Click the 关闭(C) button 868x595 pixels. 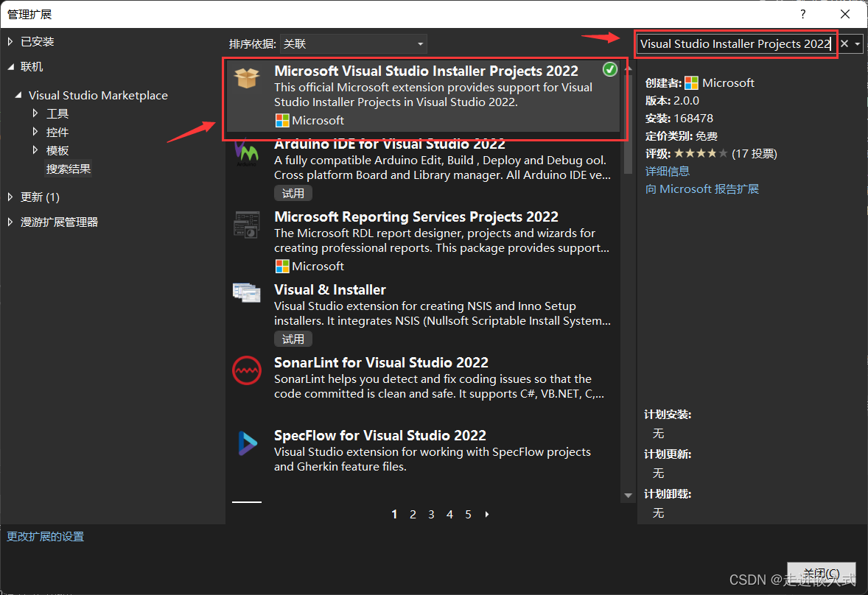coord(822,574)
